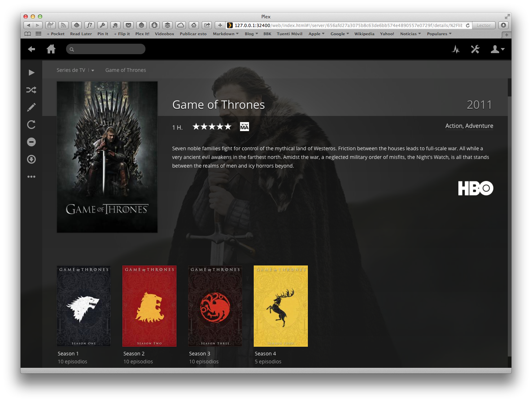Click the TV-MA rating badge
Screen dimensions: 532x402
click(244, 126)
